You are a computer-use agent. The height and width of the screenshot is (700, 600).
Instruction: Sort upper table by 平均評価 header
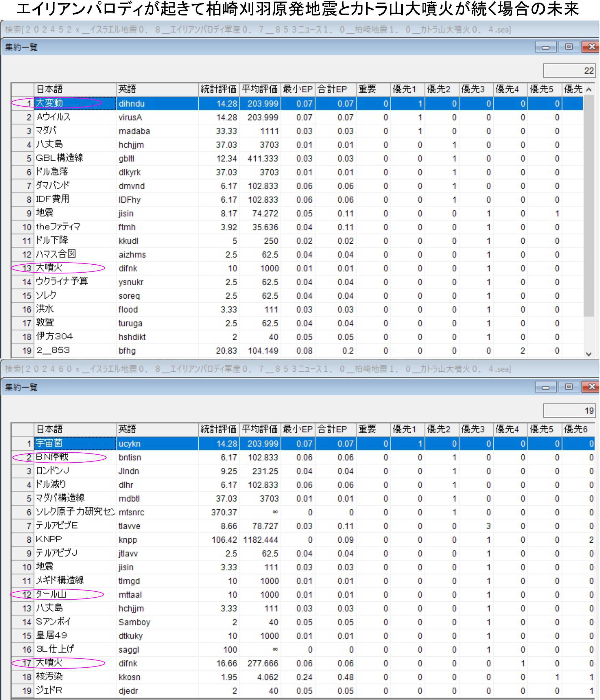click(x=260, y=90)
